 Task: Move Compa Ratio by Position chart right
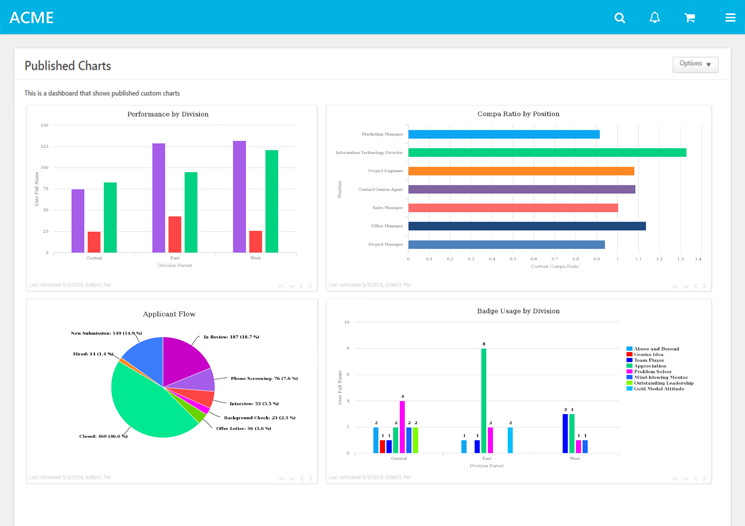(705, 286)
